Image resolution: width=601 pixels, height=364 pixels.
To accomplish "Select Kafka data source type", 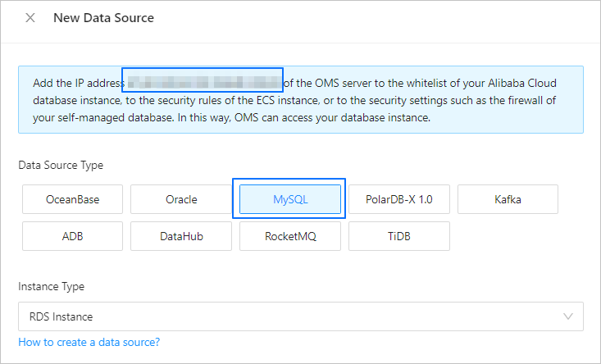I will pos(508,199).
